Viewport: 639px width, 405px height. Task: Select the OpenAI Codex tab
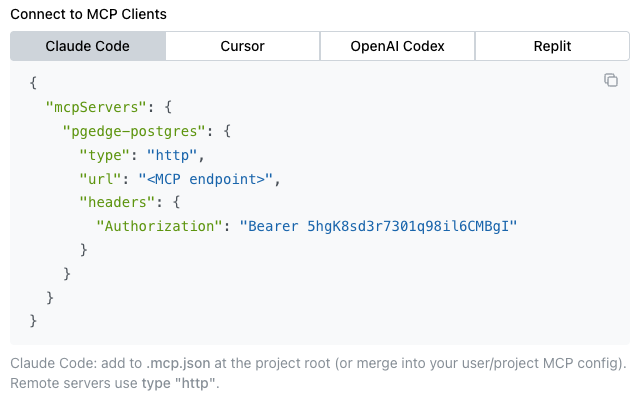tap(397, 46)
